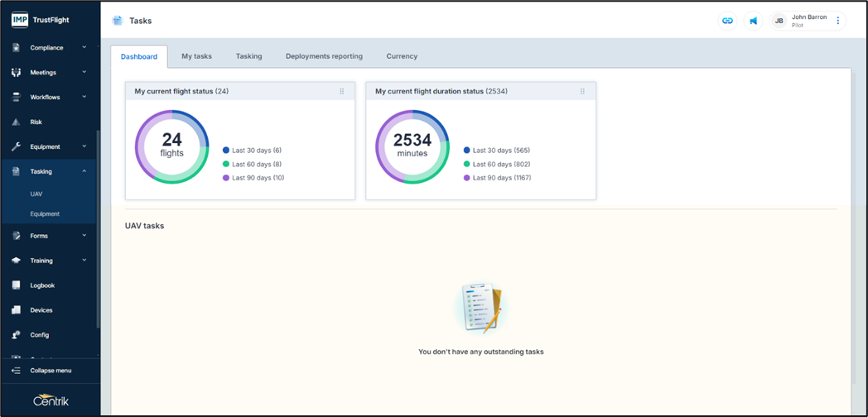868x417 pixels.
Task: Expand the Compliance menu chevron
Action: [84, 47]
